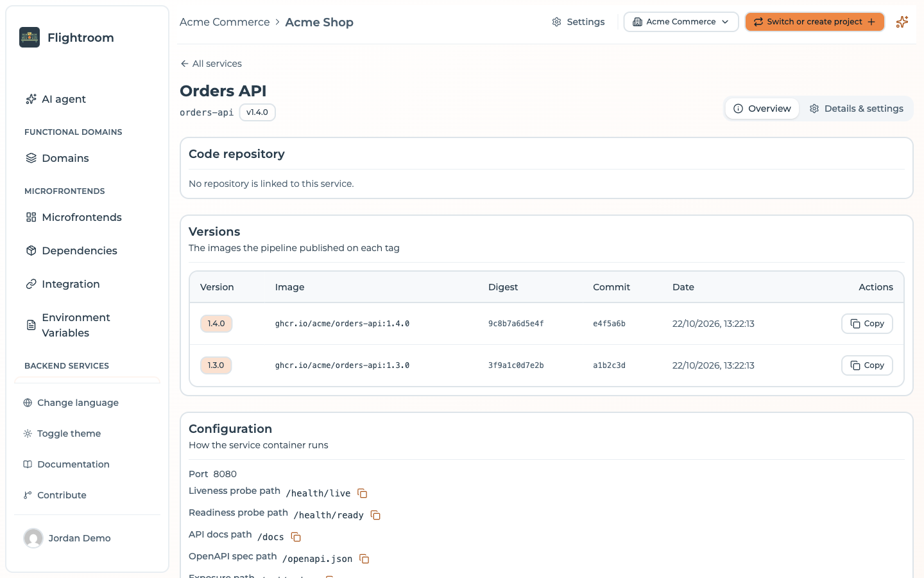Viewport: 924px width, 578px height.
Task: Click Change language option
Action: click(x=71, y=403)
